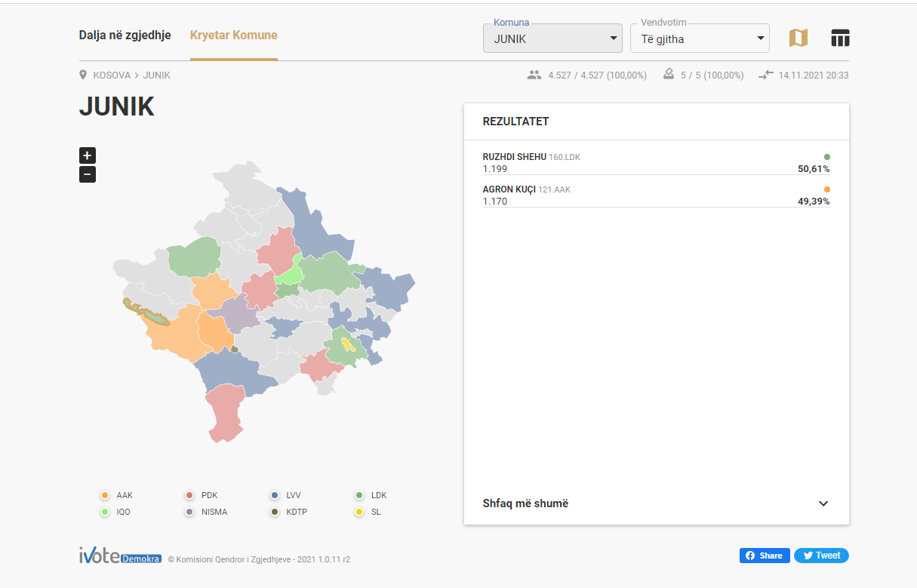Select the Kryetar Komune tab
Image resolution: width=917 pixels, height=588 pixels.
point(233,35)
